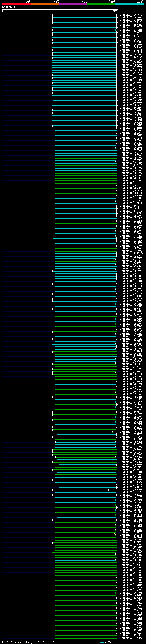Image resolution: width=146 pixels, height=644 pixels.
Task: Select hit UniRef100_A4ZXC4
Action: pos(131,281)
